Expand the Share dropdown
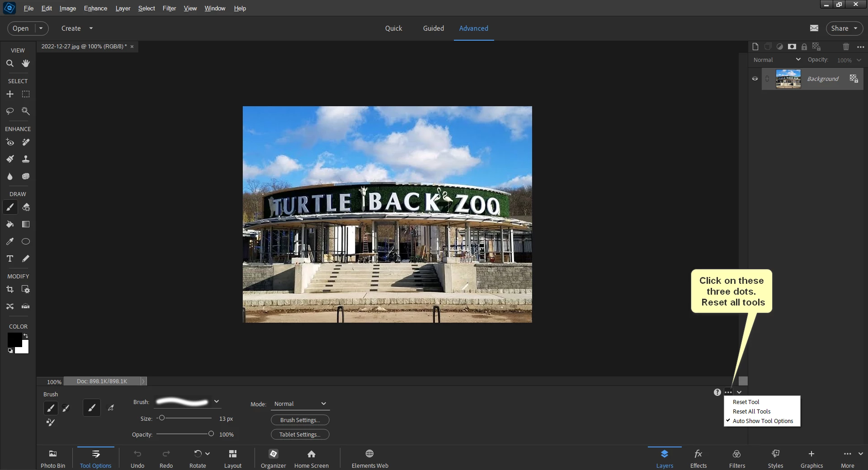The image size is (868, 470). (x=856, y=28)
